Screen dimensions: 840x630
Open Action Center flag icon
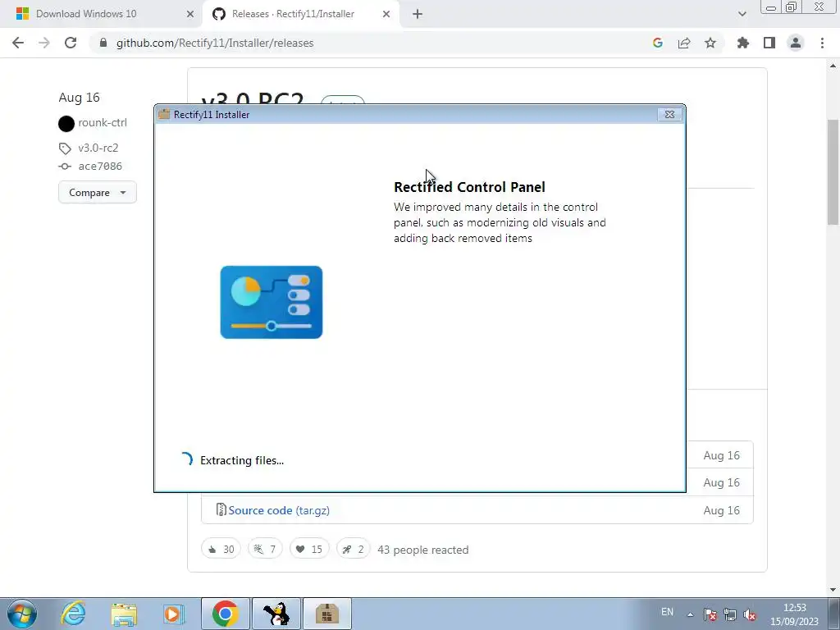point(710,614)
